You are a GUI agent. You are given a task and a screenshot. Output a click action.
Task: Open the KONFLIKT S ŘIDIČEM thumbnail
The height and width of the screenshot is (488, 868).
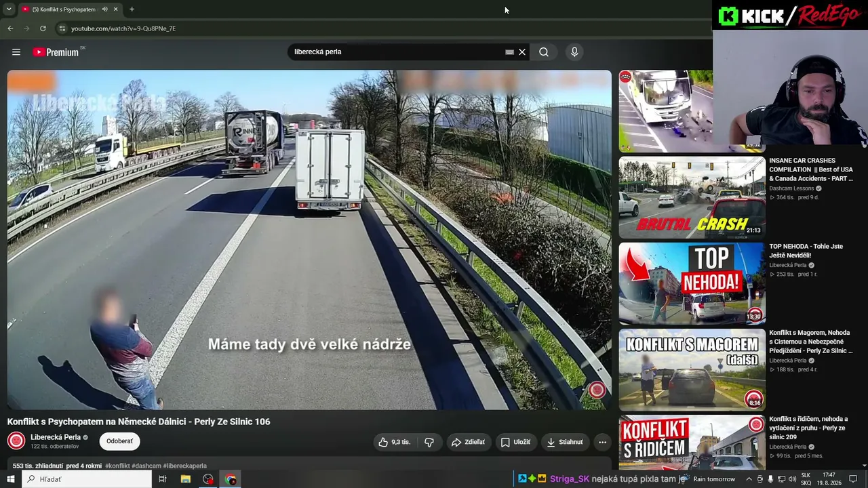click(x=692, y=442)
